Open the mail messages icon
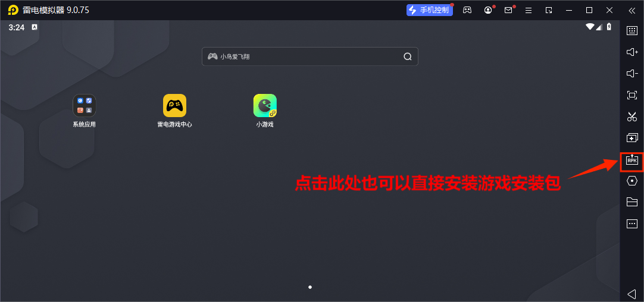644x302 pixels. click(508, 10)
